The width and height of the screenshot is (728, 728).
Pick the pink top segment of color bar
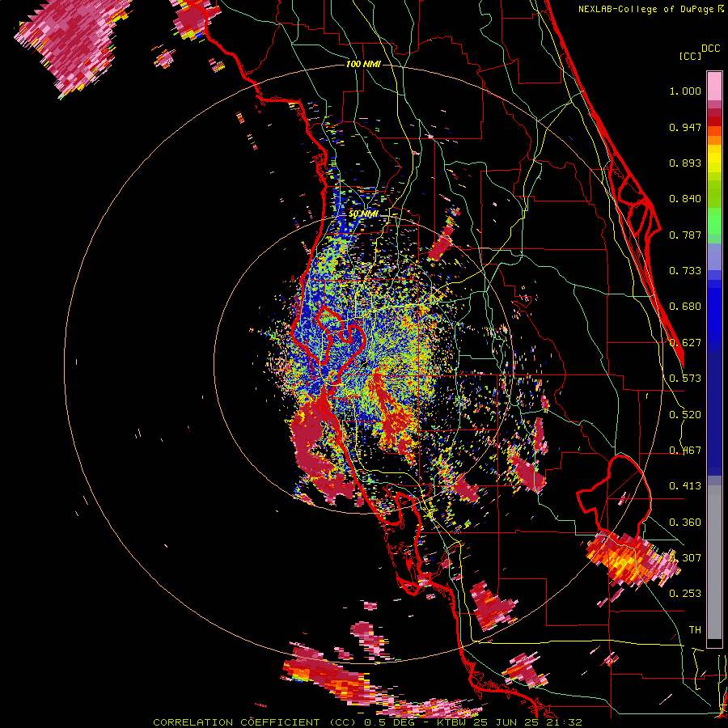click(x=714, y=87)
